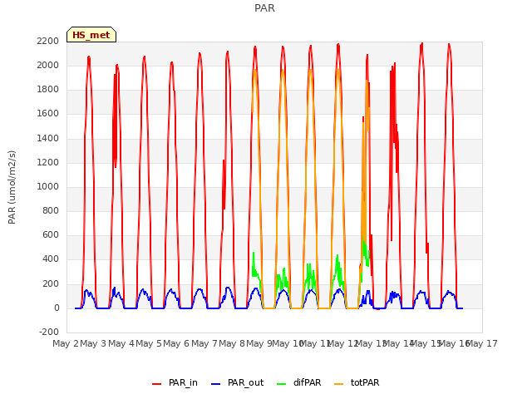532x399 pixels.
Task: Click the PAR chart title
Action: click(264, 7)
